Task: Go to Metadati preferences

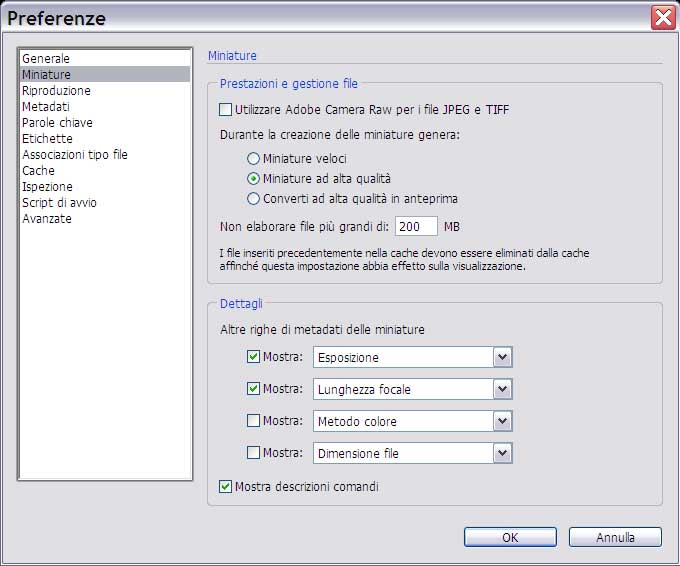Action: [46, 107]
